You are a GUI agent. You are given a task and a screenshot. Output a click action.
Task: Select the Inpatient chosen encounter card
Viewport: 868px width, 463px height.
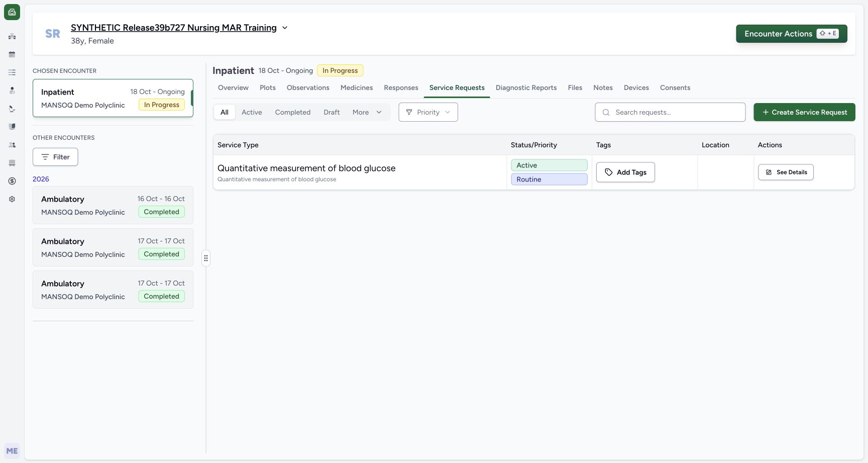[x=113, y=98]
